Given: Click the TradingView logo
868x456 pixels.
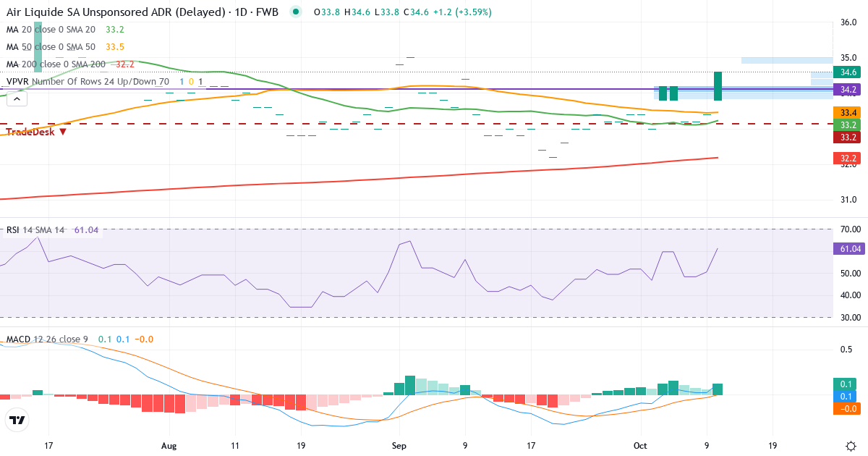Looking at the screenshot, I should pyautogui.click(x=17, y=420).
